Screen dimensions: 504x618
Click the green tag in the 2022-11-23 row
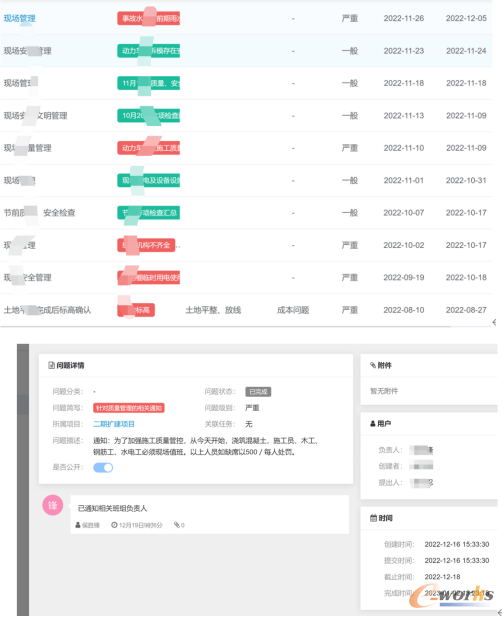point(149,51)
